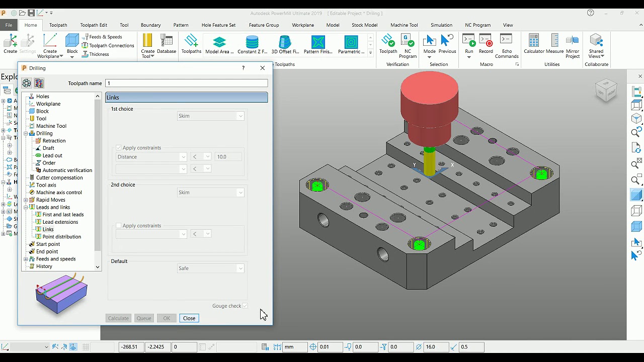Choose Model Area Clearance strategy icon
The image size is (644, 362).
(x=219, y=44)
